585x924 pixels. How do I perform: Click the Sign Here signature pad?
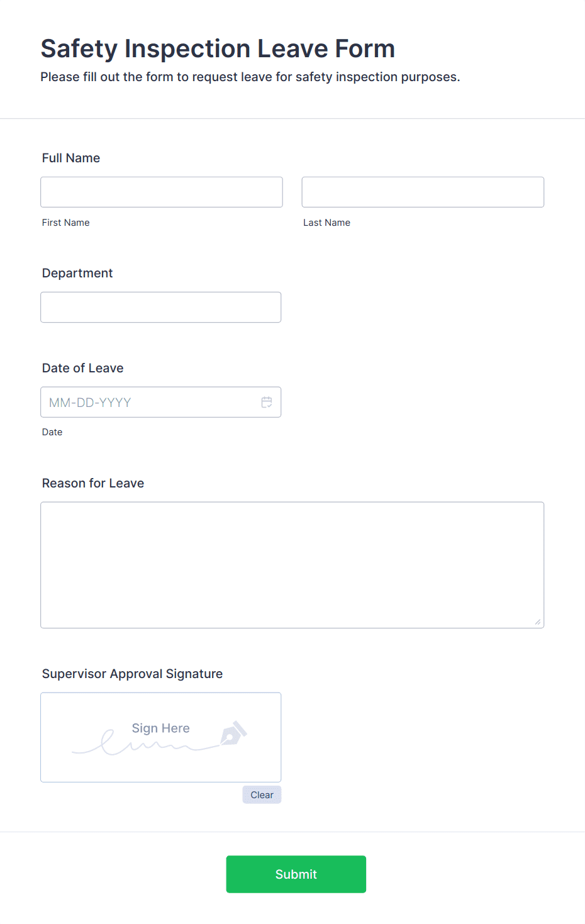tap(161, 737)
